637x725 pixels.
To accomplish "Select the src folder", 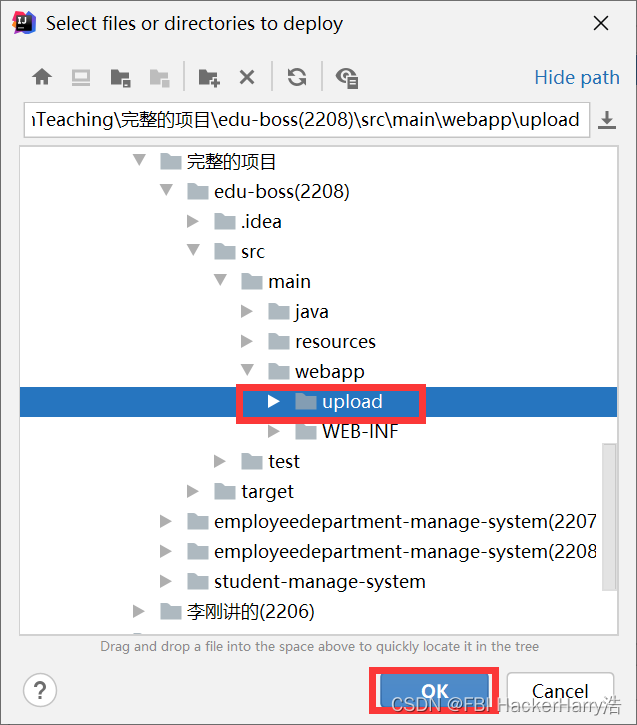I will click(x=240, y=252).
